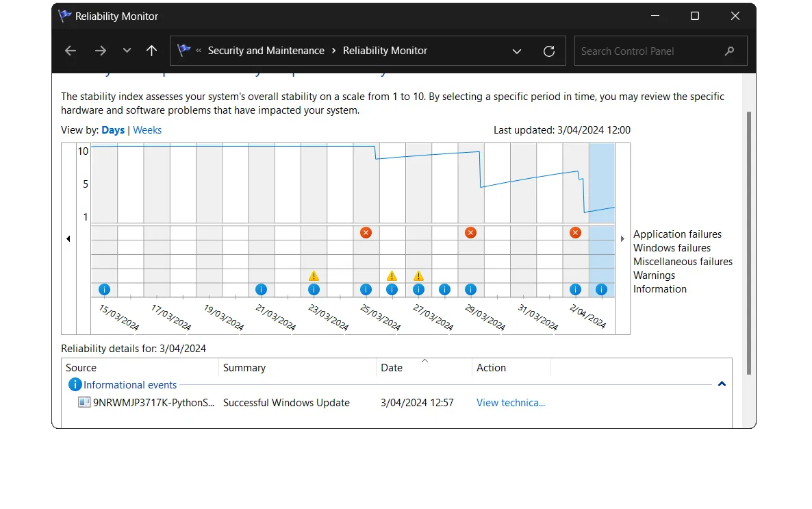Click the Application failure icon on 25/03/2024
This screenshot has width=812, height=509.
point(366,233)
